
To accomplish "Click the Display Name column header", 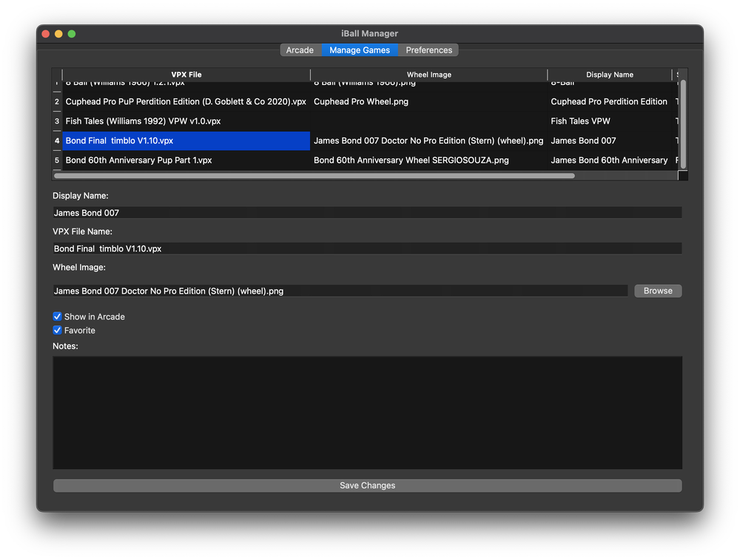I will point(609,74).
